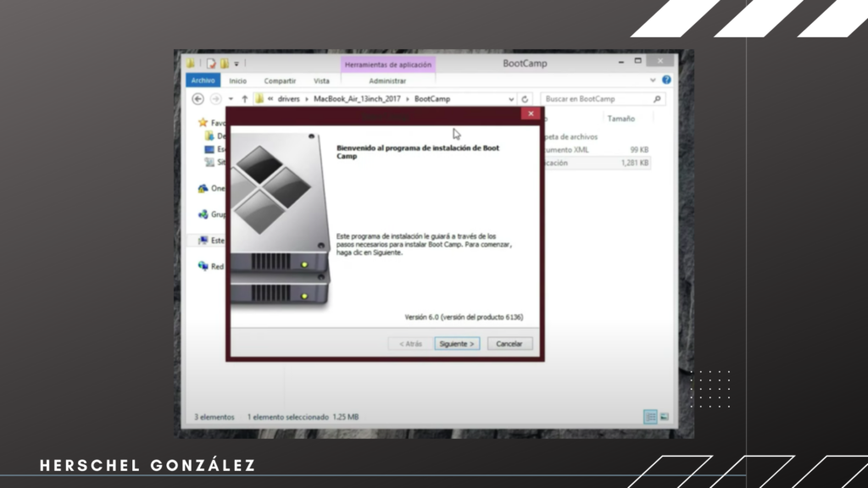
Task: Go up one folder level
Action: click(x=245, y=99)
